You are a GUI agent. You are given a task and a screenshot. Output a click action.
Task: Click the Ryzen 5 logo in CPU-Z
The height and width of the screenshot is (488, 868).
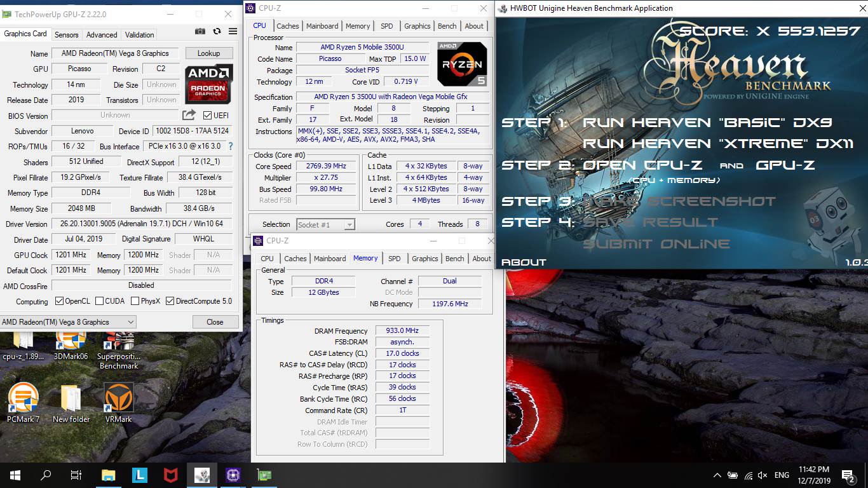[x=462, y=64]
